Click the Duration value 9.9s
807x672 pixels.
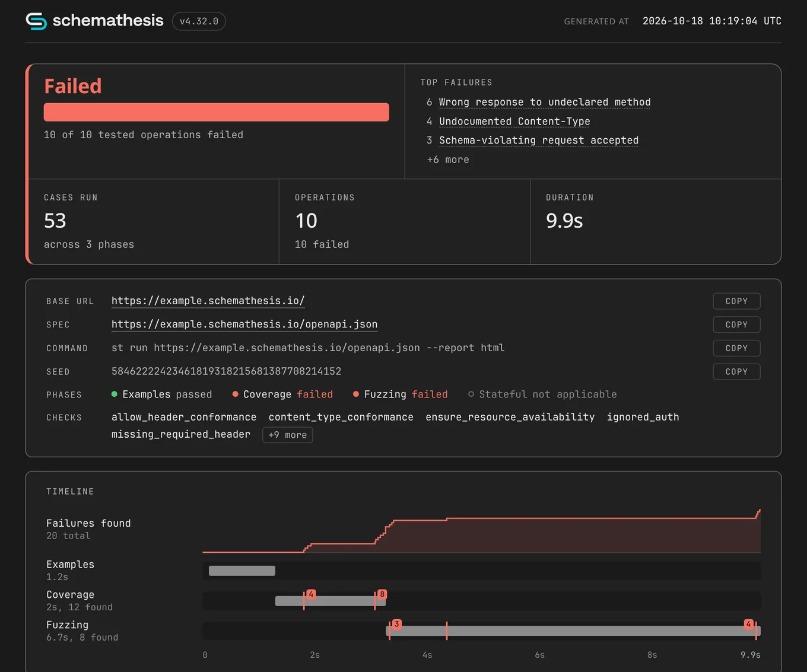(564, 221)
